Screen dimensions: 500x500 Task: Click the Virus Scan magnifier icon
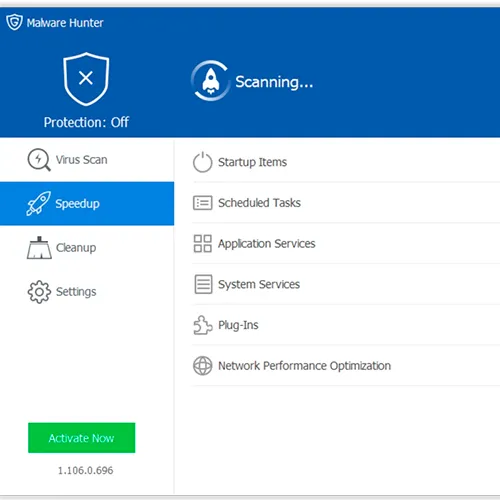[x=39, y=160]
